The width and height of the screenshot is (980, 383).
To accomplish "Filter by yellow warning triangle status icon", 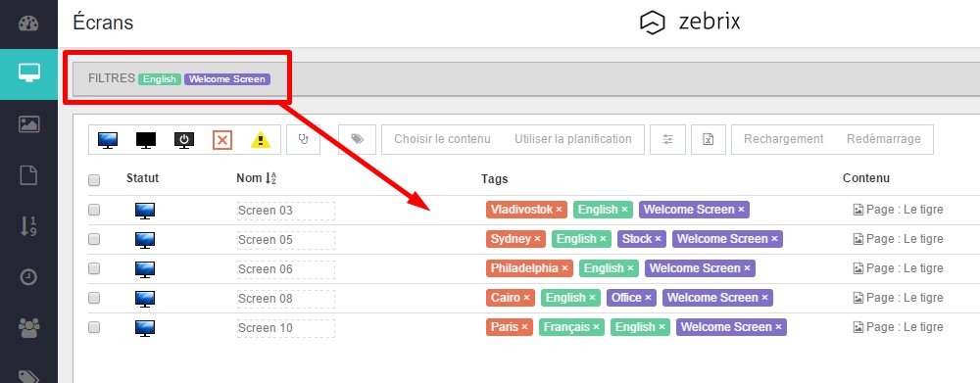I will click(x=261, y=140).
